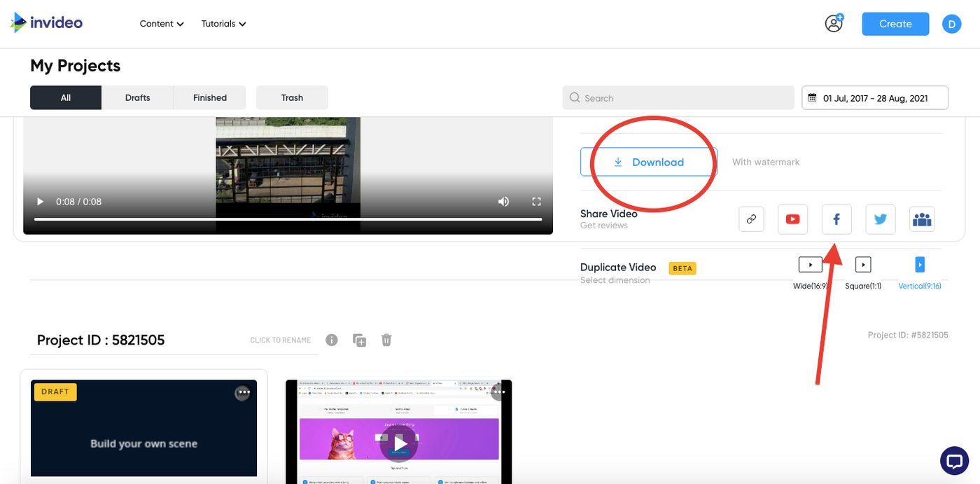
Task: Switch to the Drafts tab
Action: (x=137, y=98)
